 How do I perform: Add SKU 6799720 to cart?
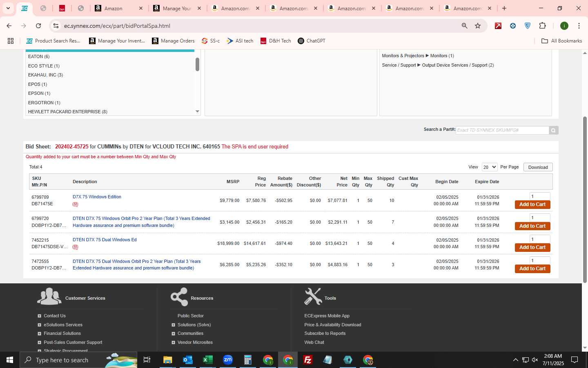[x=532, y=226]
